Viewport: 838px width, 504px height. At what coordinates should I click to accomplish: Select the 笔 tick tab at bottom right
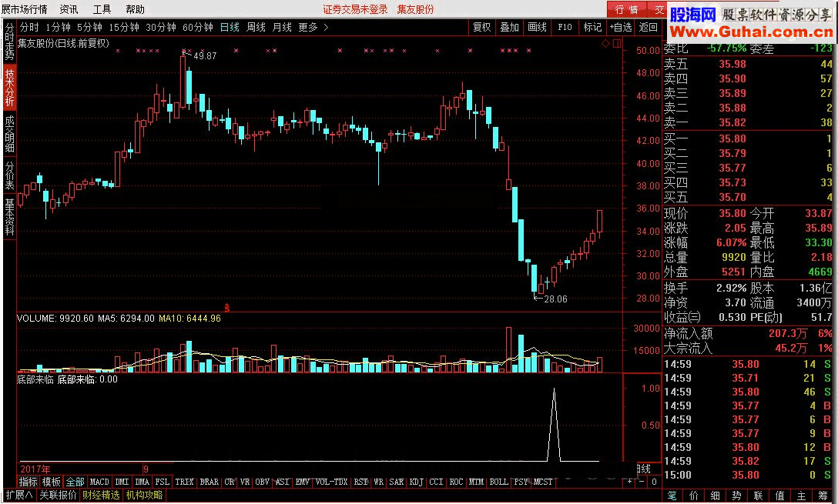[672, 496]
